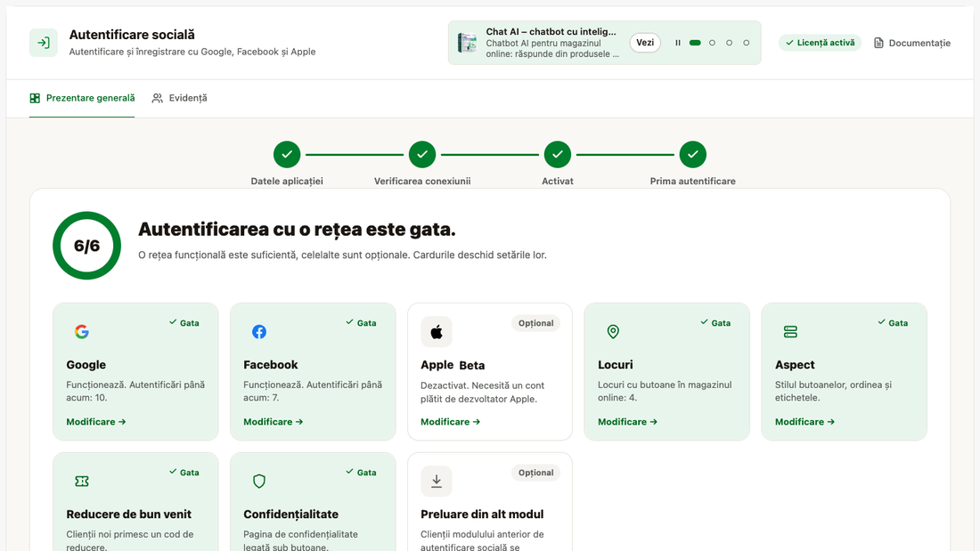Click the Datele aplicației step checkmark
The height and width of the screenshot is (551, 980).
click(x=287, y=154)
